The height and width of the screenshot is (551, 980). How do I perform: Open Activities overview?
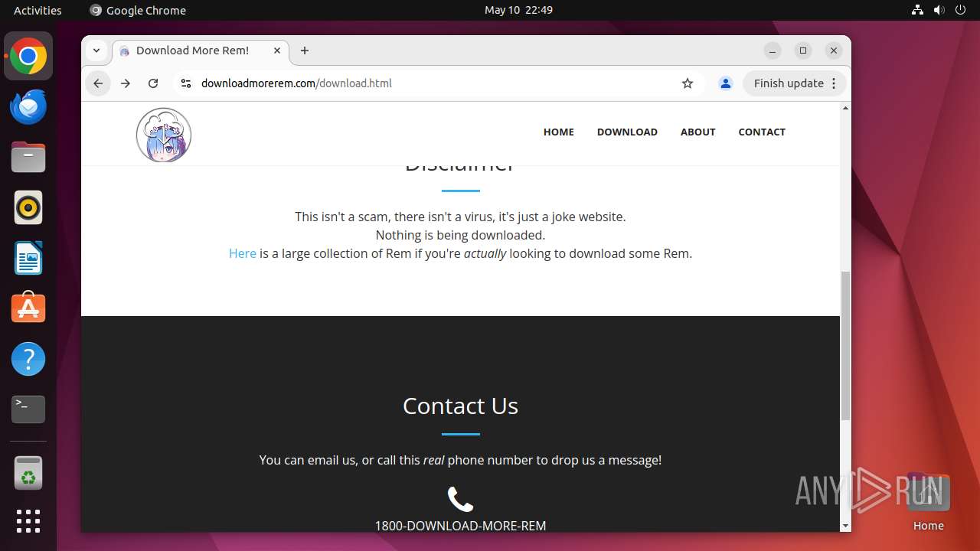click(x=38, y=10)
